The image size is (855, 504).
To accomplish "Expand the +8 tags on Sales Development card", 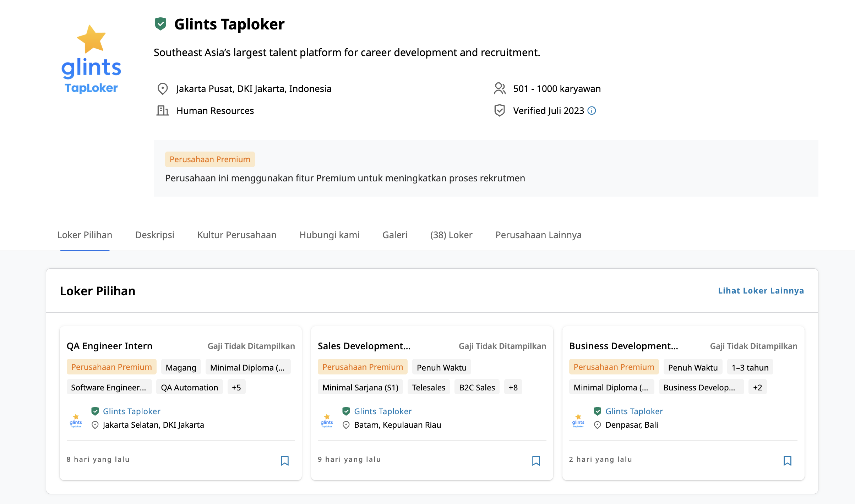I will pos(513,387).
